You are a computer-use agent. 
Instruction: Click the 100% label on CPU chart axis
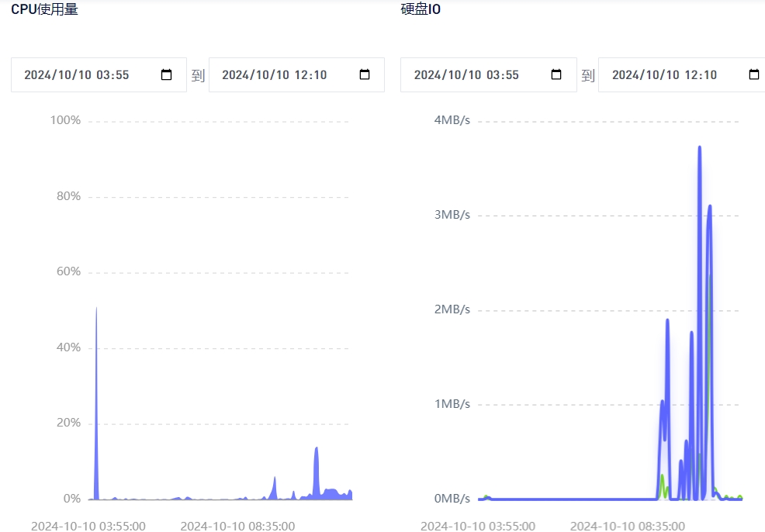click(65, 120)
